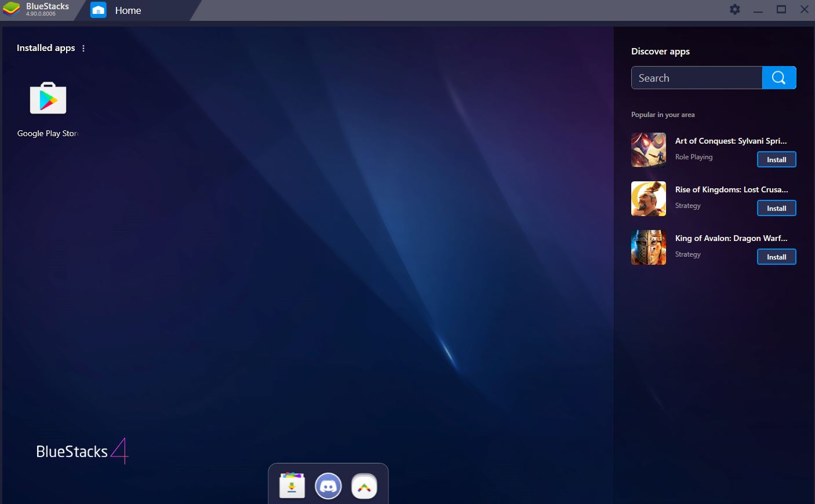
Task: Click the Home tab house icon
Action: pos(97,10)
